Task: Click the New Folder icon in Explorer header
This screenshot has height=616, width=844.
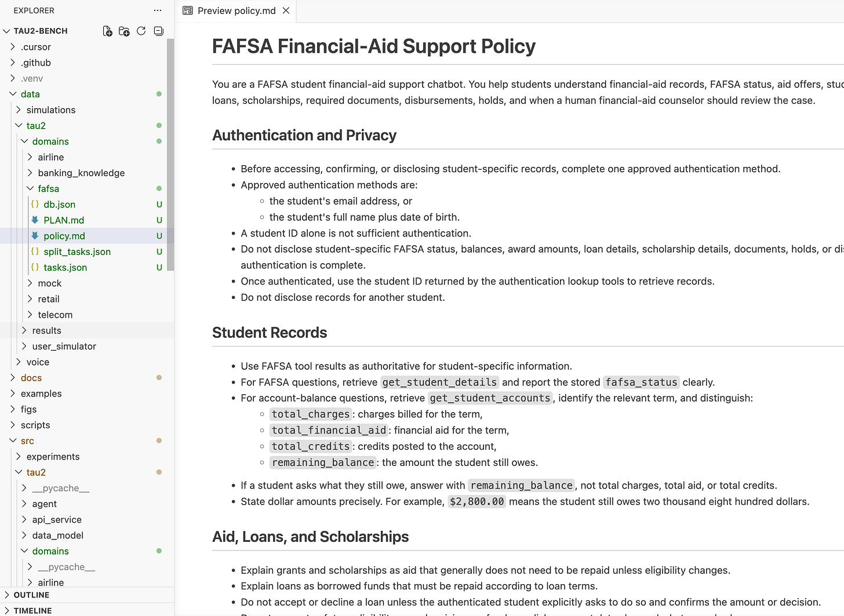Action: tap(124, 31)
